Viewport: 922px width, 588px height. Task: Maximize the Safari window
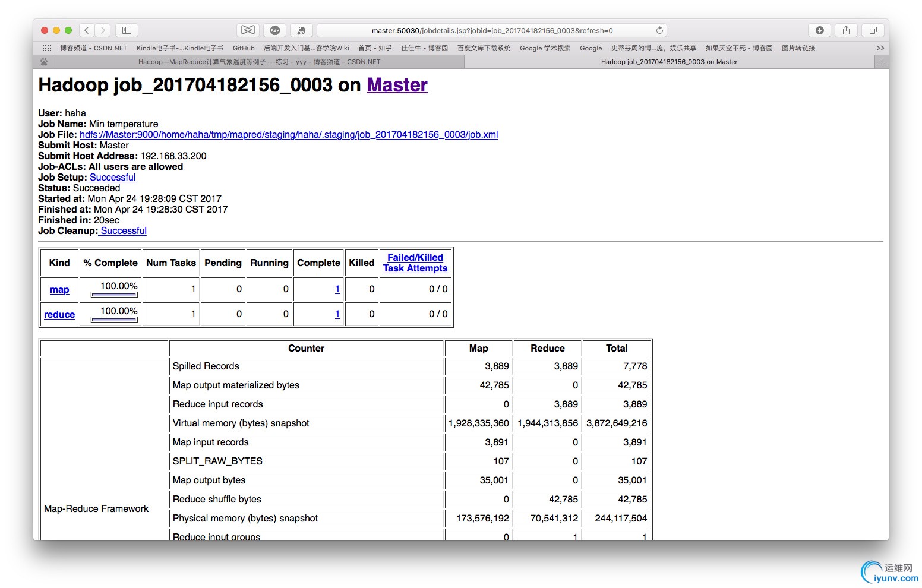click(68, 30)
